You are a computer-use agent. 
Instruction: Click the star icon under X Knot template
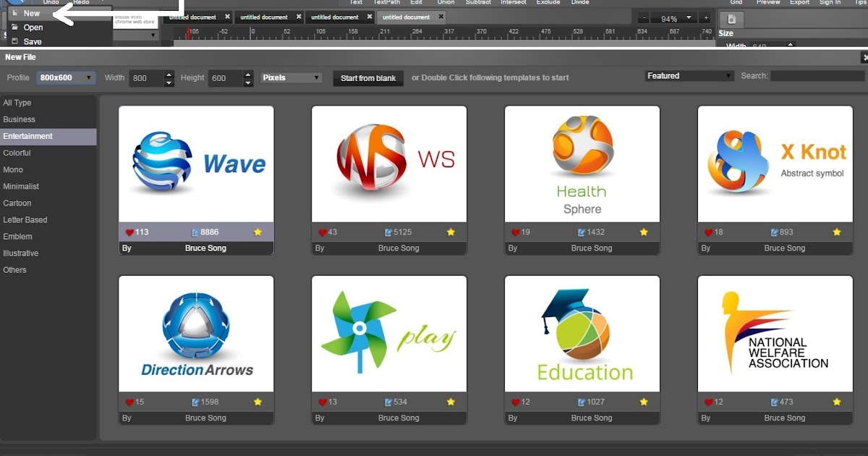pos(837,232)
